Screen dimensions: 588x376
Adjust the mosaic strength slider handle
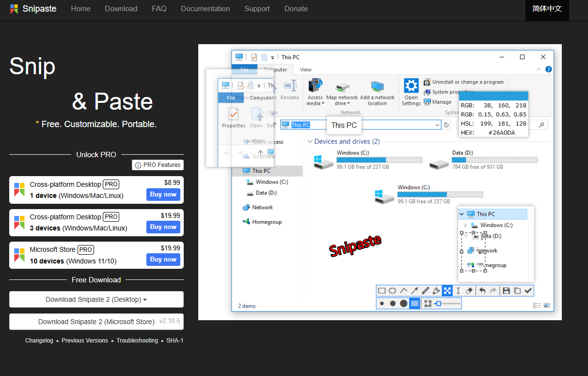(x=438, y=304)
